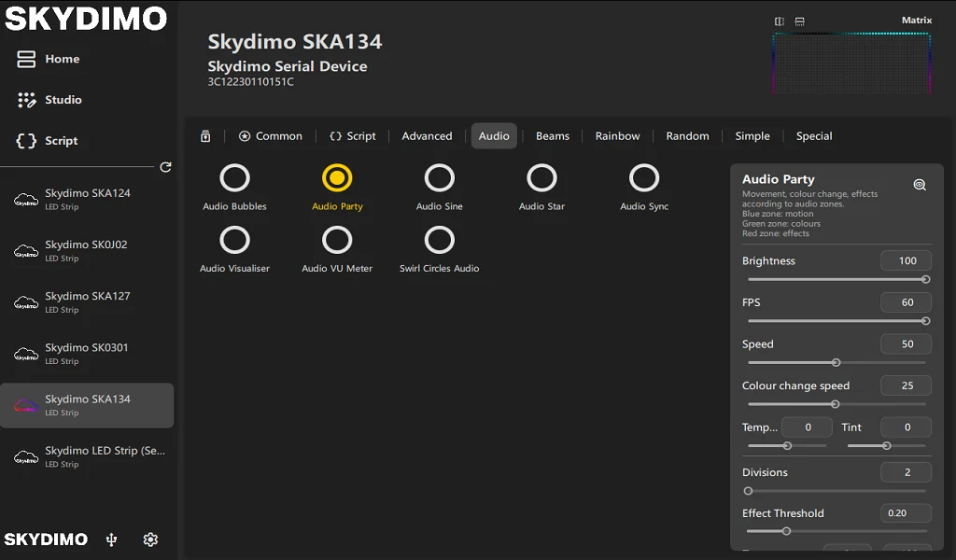Click the refresh device list icon

tap(165, 167)
